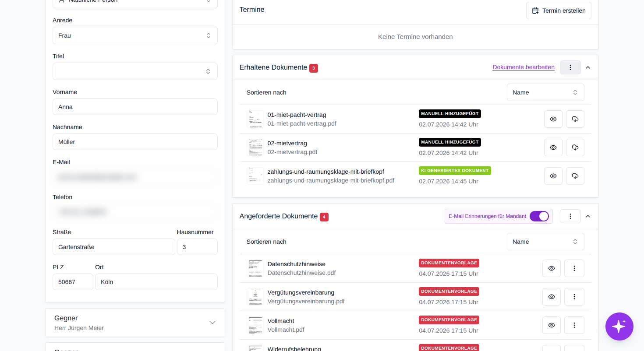Expand the Gegner Herr Jürgen Meier panel
The image size is (644, 351).
[x=135, y=323]
